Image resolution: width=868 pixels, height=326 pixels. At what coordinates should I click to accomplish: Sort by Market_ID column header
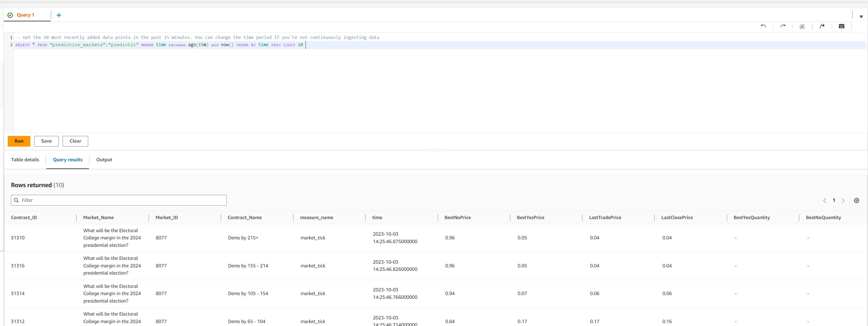(x=167, y=218)
